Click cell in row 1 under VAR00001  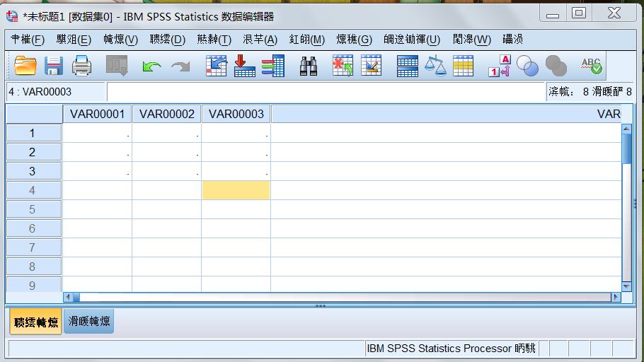(x=97, y=133)
